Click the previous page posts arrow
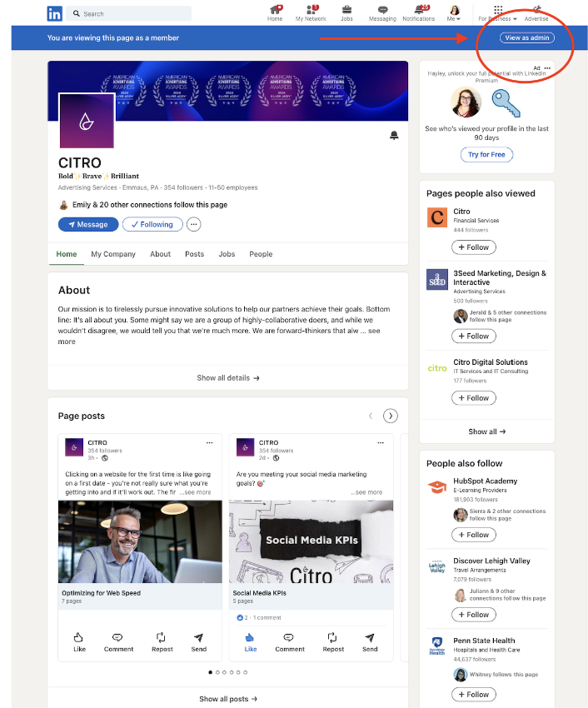588x708 pixels. (371, 416)
